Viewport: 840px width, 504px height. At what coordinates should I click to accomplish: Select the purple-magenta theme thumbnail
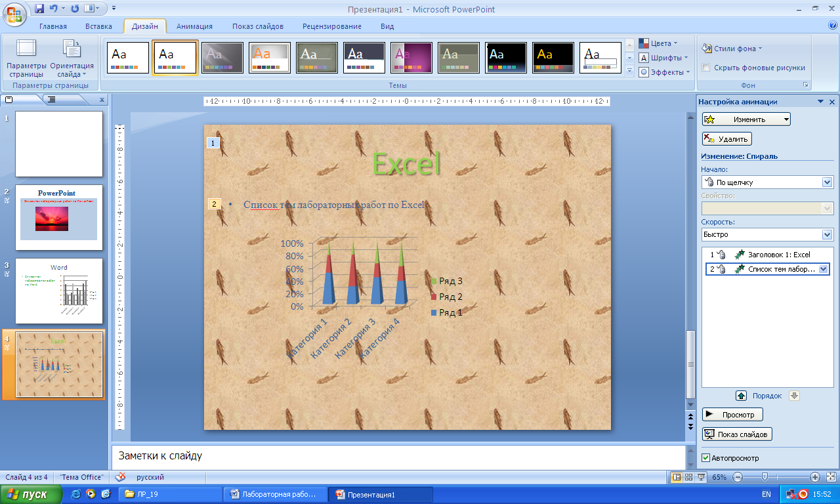(x=411, y=58)
